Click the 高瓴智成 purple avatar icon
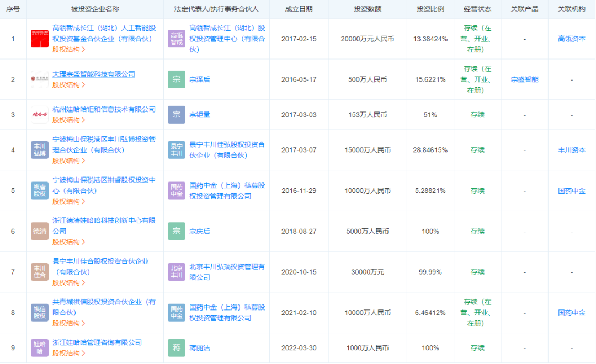Viewport: 596px width, 364px height. point(177,39)
